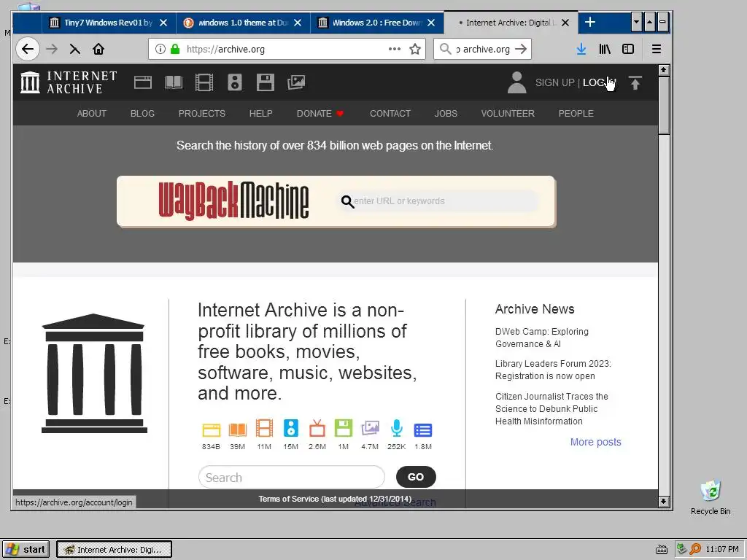Open the 252K microphone concerts icon
Image resolution: width=747 pixels, height=560 pixels.
[x=396, y=428]
